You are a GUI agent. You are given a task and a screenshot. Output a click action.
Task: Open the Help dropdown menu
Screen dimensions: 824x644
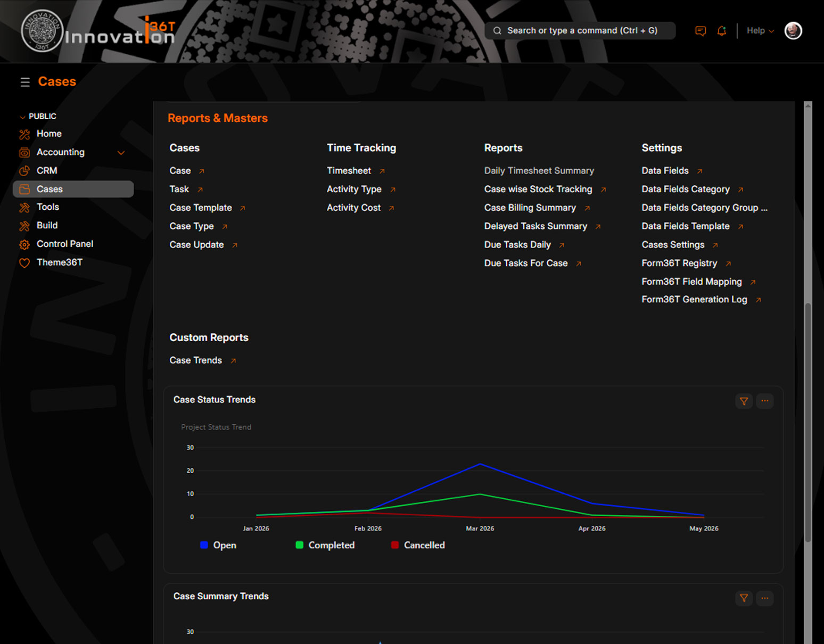click(x=760, y=31)
